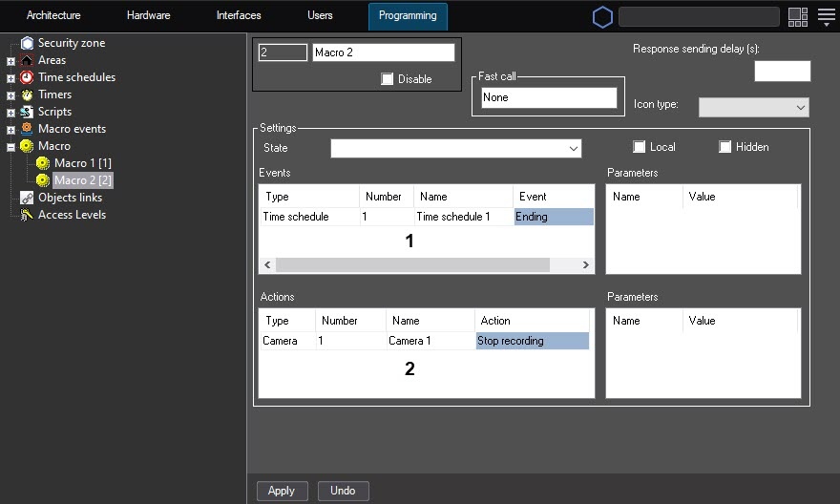The image size is (840, 504).
Task: Open the Icon type dropdown
Action: (x=754, y=107)
